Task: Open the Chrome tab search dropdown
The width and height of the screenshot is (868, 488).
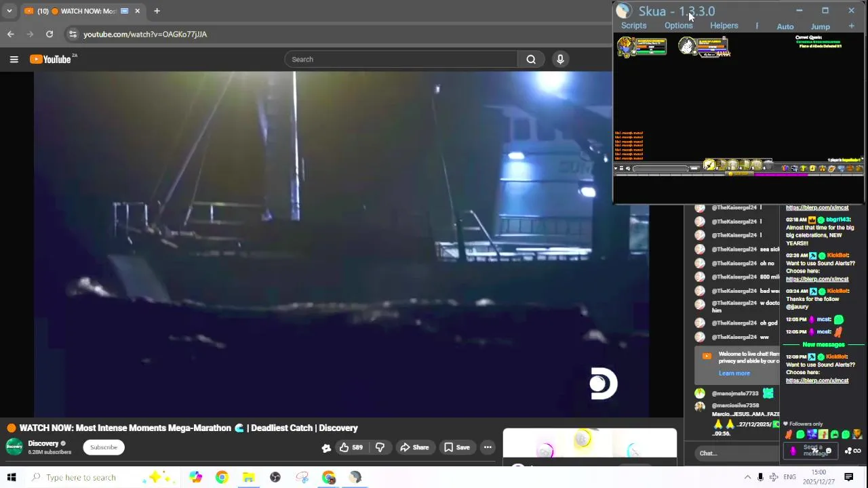Action: coord(9,11)
